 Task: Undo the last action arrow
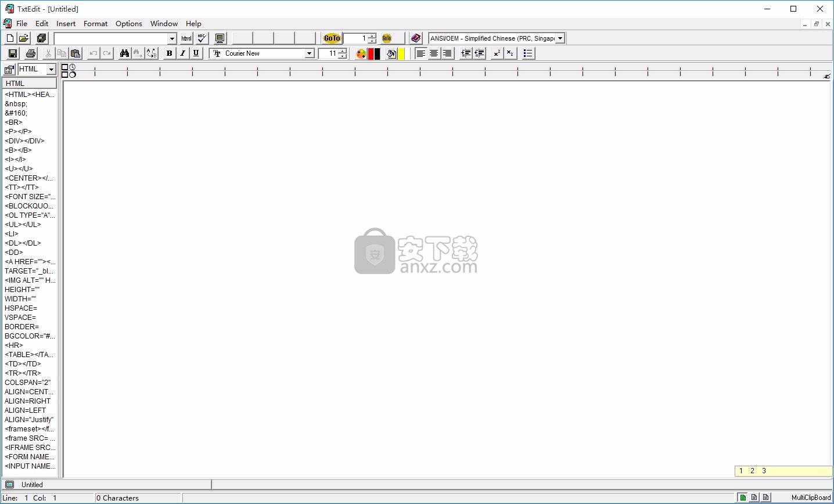[x=94, y=53]
